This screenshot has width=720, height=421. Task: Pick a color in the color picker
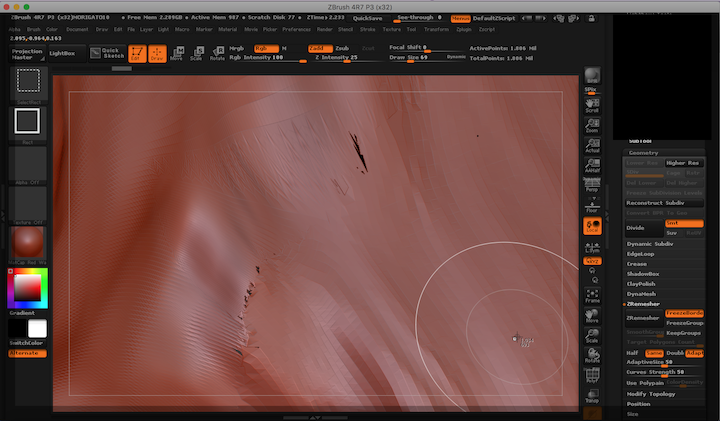coord(28,289)
